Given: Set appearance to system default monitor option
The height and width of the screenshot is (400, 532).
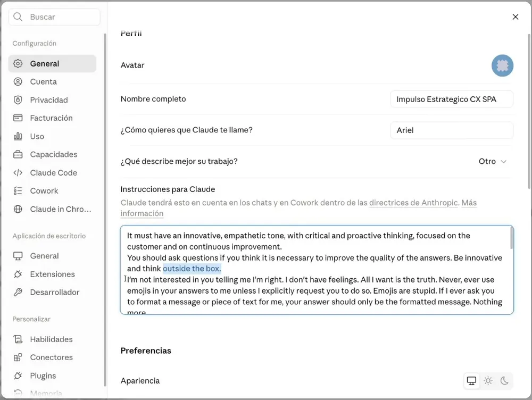Looking at the screenshot, I should tap(471, 381).
